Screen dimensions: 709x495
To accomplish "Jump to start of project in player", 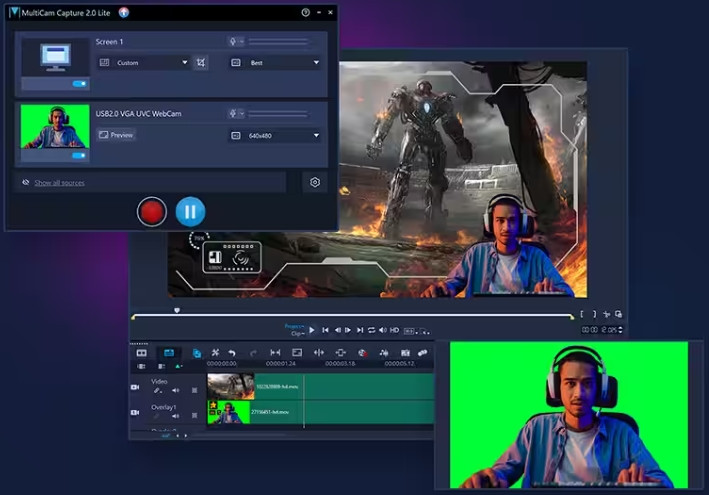I will tap(325, 330).
